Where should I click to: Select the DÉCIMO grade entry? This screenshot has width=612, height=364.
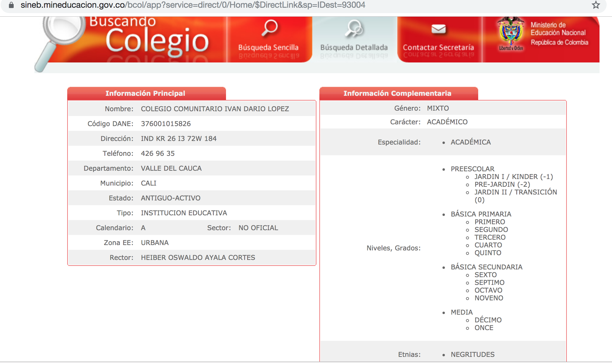(488, 320)
